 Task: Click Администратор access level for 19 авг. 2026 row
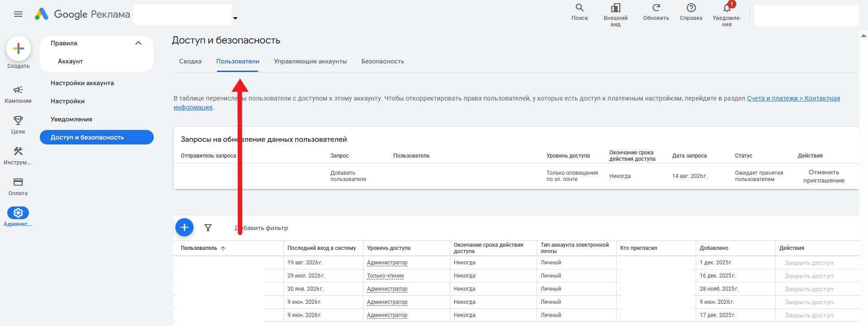[387, 263]
